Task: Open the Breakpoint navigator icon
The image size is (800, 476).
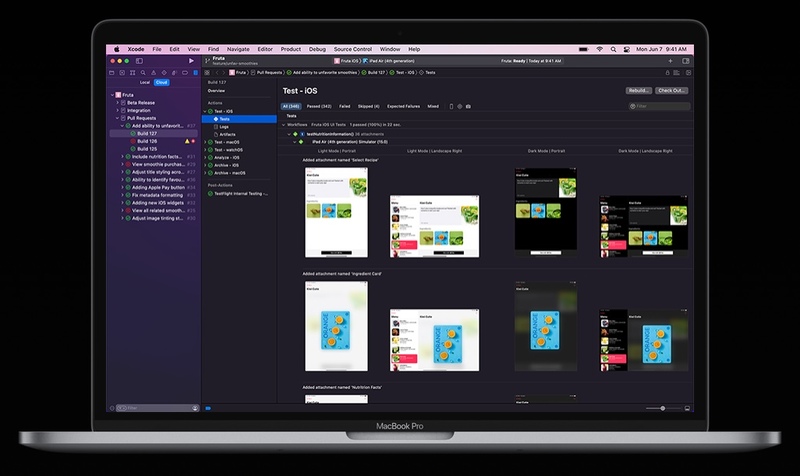Action: click(x=185, y=73)
